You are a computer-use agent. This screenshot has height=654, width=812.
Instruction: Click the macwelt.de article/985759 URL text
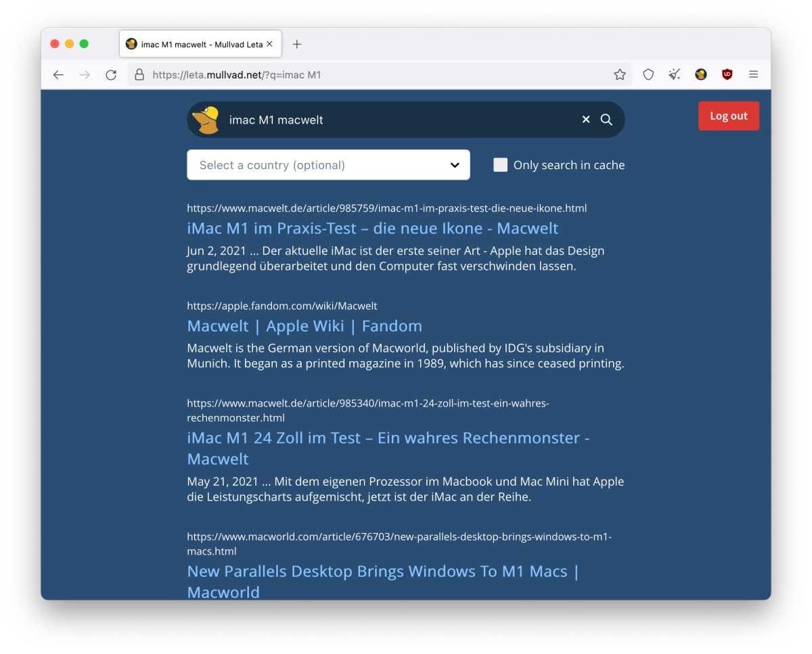387,208
